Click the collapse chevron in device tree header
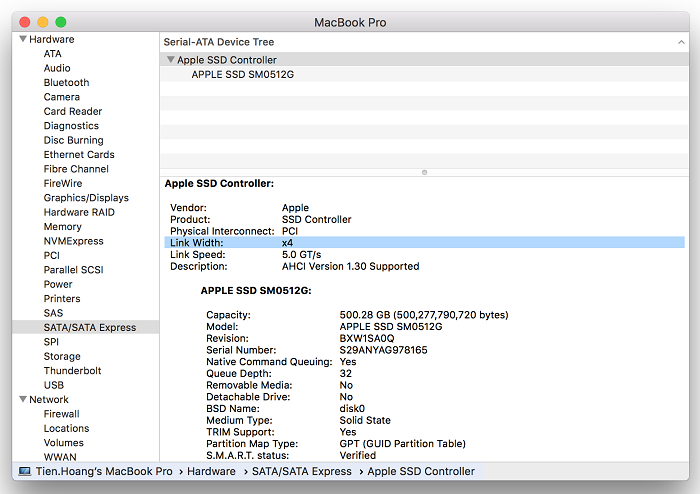Image resolution: width=700 pixels, height=494 pixels. click(681, 42)
